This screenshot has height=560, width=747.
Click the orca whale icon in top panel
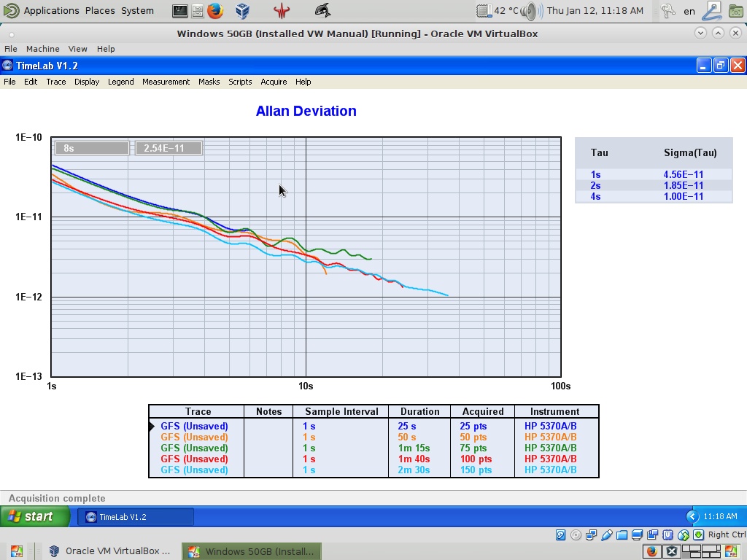pyautogui.click(x=322, y=11)
